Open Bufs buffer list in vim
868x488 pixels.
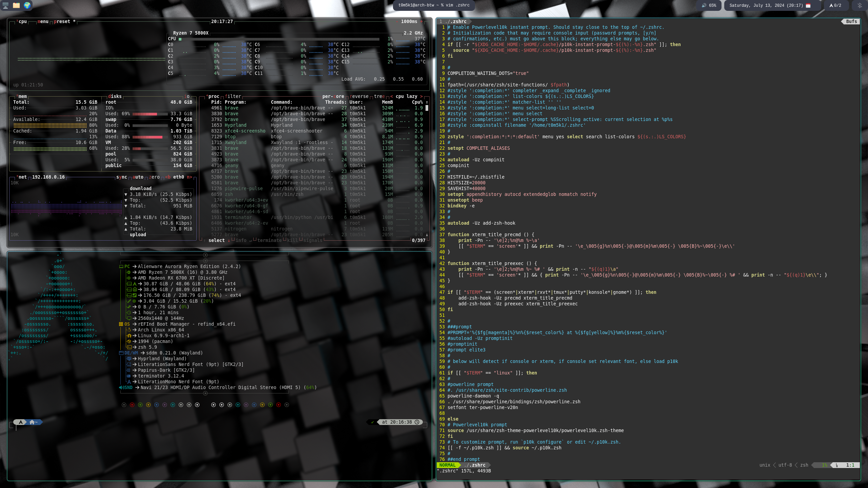851,21
